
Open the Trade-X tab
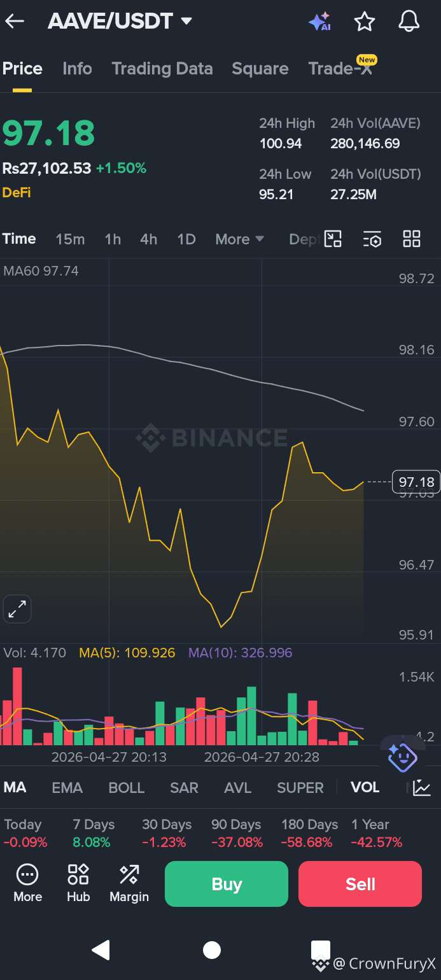(340, 69)
